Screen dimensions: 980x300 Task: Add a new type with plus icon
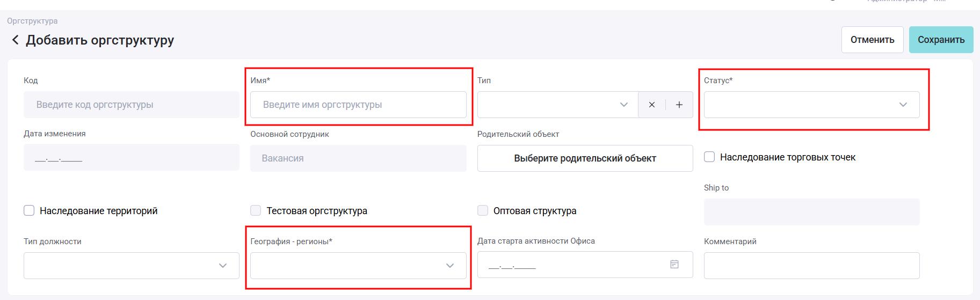click(x=679, y=105)
